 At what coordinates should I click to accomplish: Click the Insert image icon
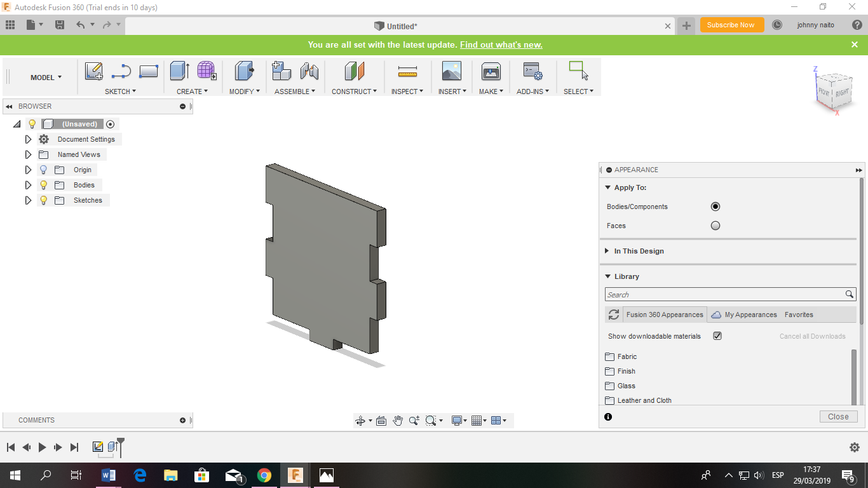[452, 71]
